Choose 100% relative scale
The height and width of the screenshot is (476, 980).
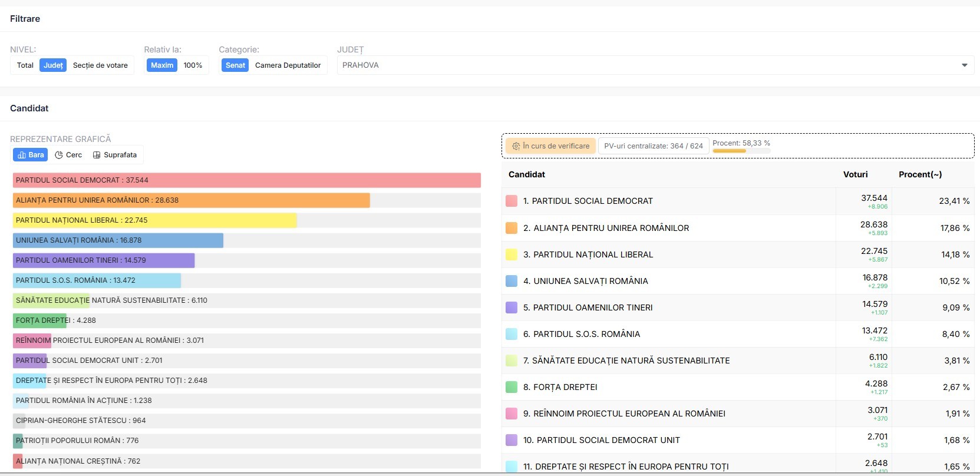(193, 65)
